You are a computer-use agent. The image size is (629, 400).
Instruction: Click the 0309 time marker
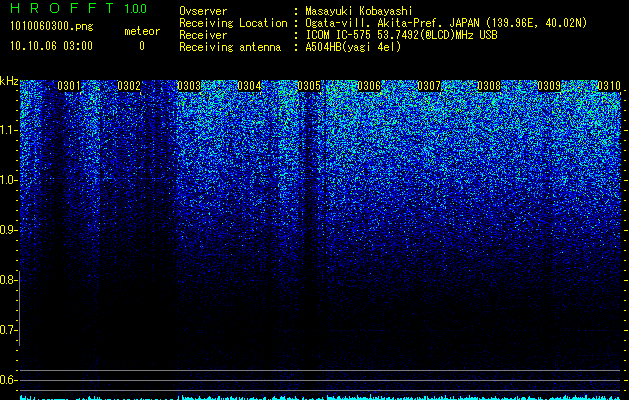pos(549,86)
